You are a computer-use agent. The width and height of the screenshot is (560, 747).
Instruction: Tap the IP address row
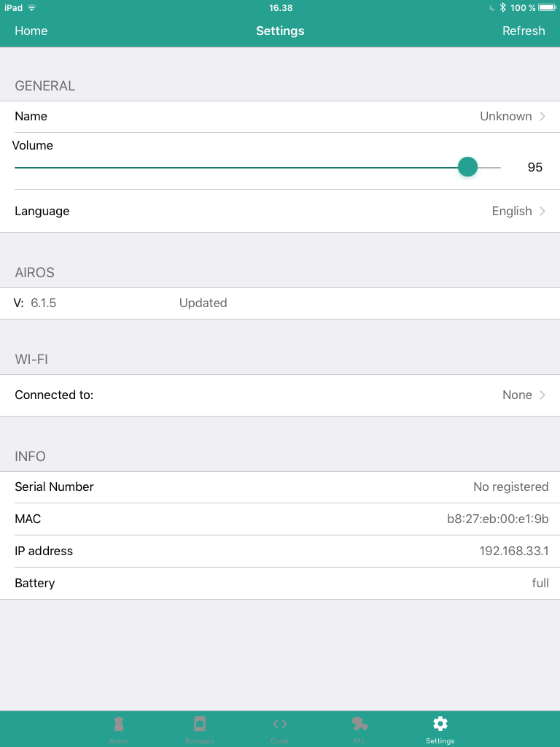280,551
